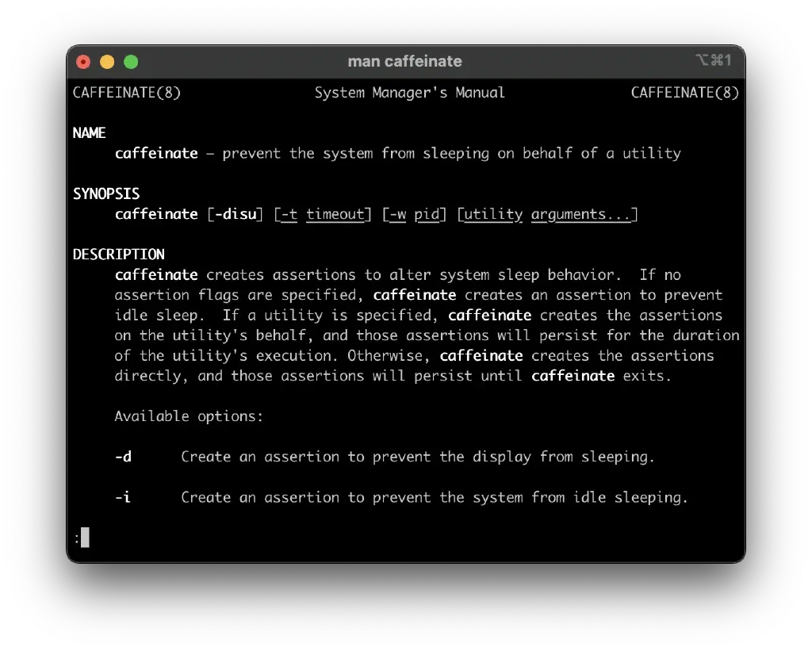Click the DESCRIPTION section heading
812x651 pixels.
point(119,255)
